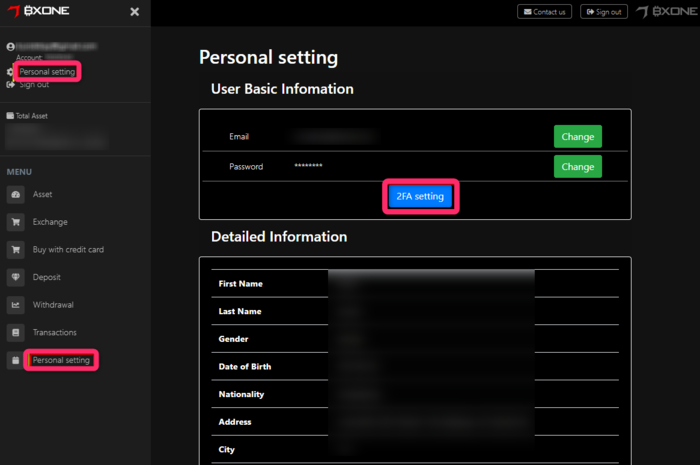Click the gear icon near the account

click(x=10, y=72)
